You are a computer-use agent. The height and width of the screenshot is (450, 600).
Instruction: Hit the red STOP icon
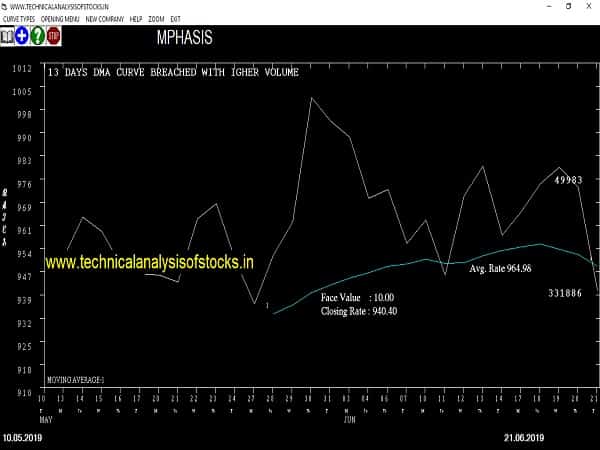click(53, 37)
